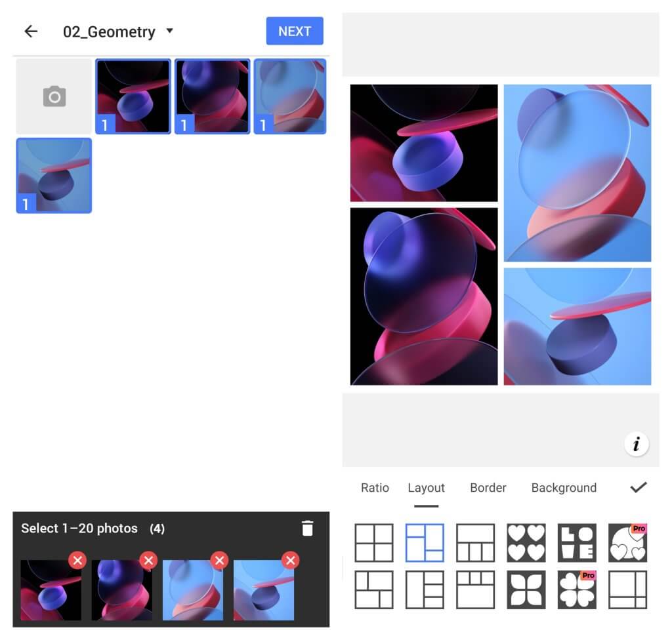Remove the fourth tray photo with its red X
This screenshot has height=640, width=672.
tap(291, 560)
